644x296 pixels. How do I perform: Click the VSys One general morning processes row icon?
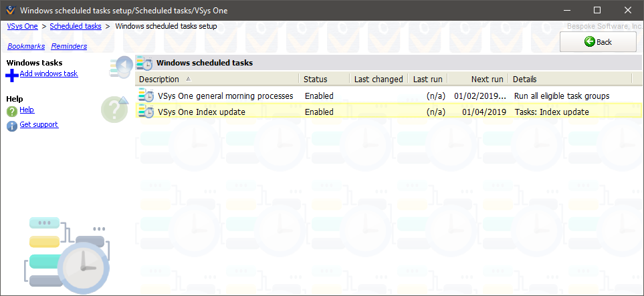tap(146, 96)
